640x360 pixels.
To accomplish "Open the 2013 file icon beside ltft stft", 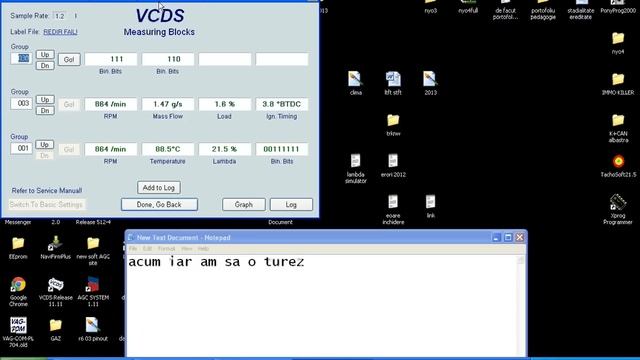I will (430, 79).
